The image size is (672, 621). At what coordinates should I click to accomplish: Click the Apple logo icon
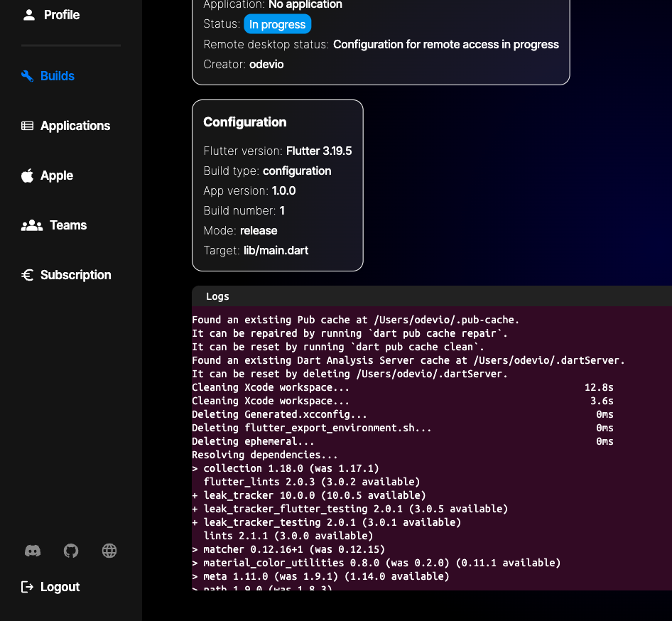point(28,175)
